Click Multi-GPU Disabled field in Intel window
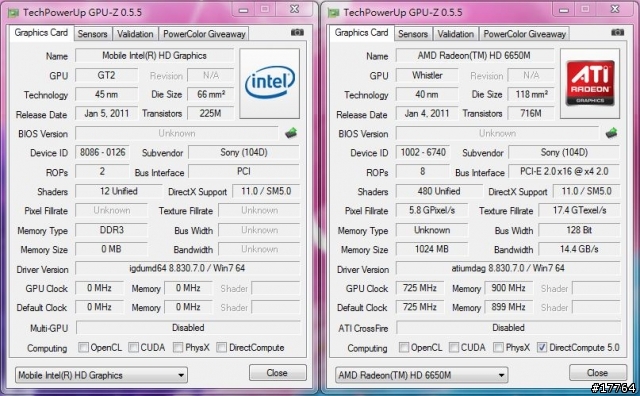640x396 pixels. point(188,327)
